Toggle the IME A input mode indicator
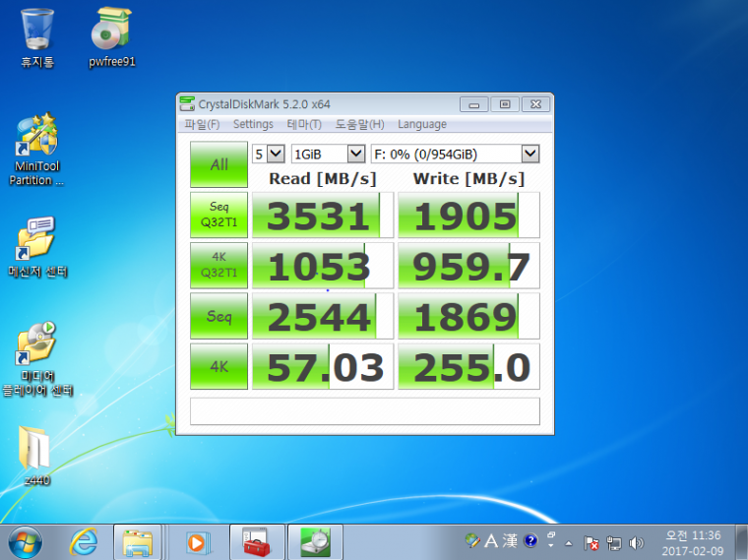Screen dimensions: 748x560 pyautogui.click(x=491, y=541)
